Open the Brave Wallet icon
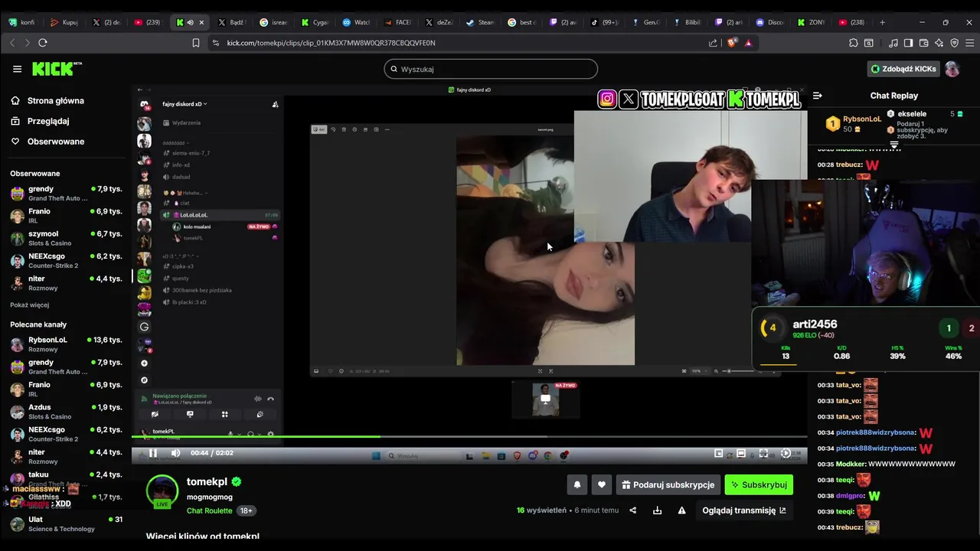 tap(923, 43)
